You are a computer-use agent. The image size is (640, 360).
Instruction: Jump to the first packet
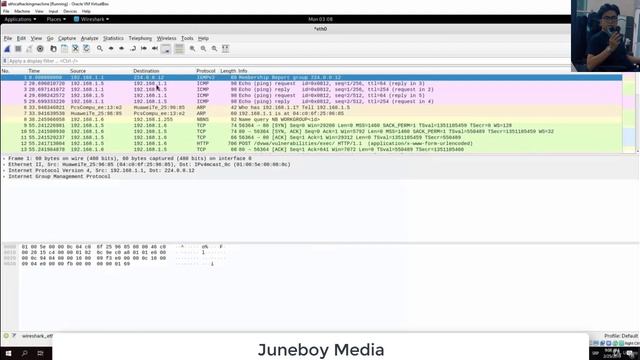(x=144, y=49)
